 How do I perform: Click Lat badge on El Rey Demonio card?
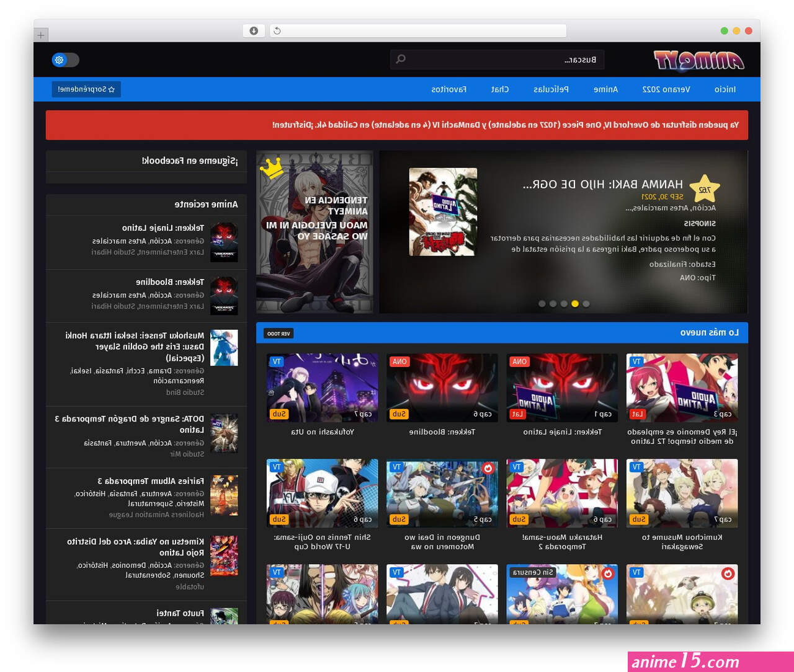click(638, 414)
